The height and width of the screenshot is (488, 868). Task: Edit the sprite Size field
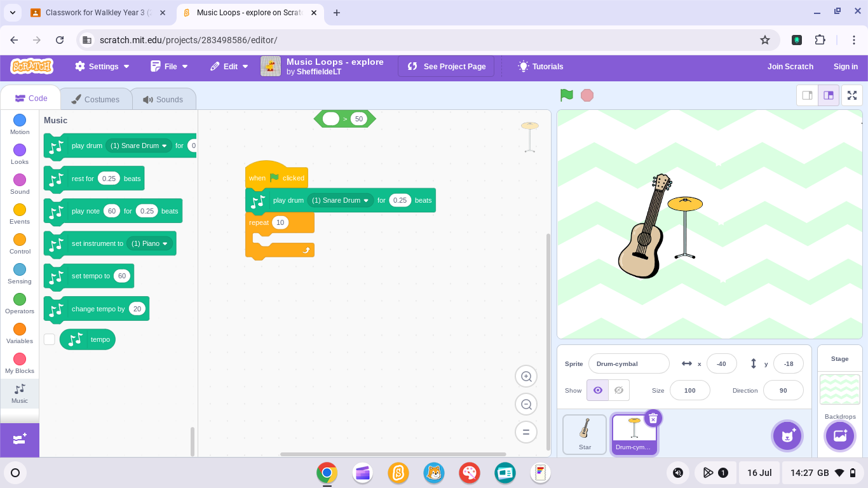tap(689, 390)
